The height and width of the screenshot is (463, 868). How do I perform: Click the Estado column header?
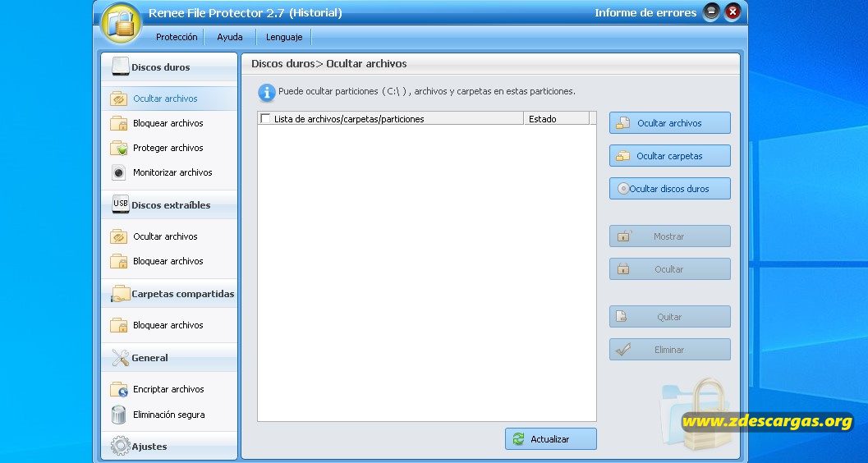[556, 118]
